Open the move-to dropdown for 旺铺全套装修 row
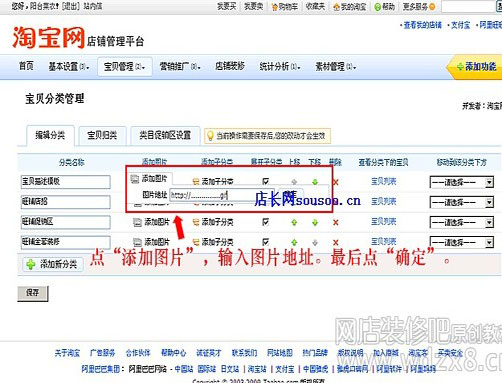The height and width of the screenshot is (383, 502). [x=462, y=242]
